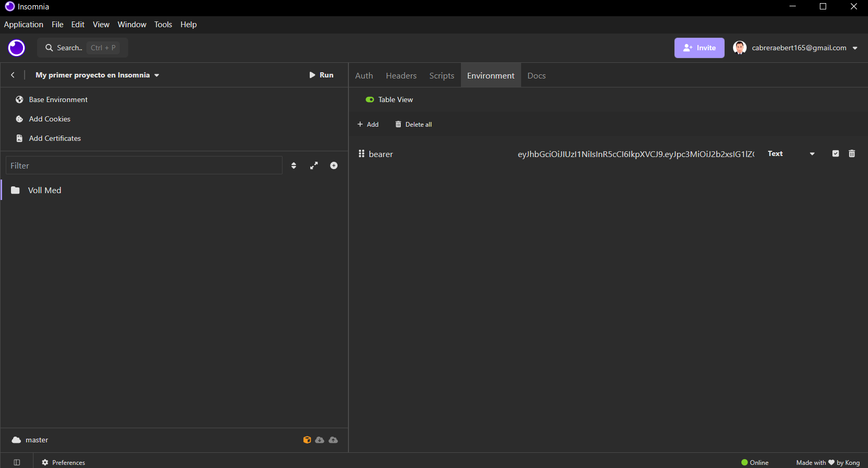Open Base Environment entry
The image size is (868, 468).
point(58,99)
